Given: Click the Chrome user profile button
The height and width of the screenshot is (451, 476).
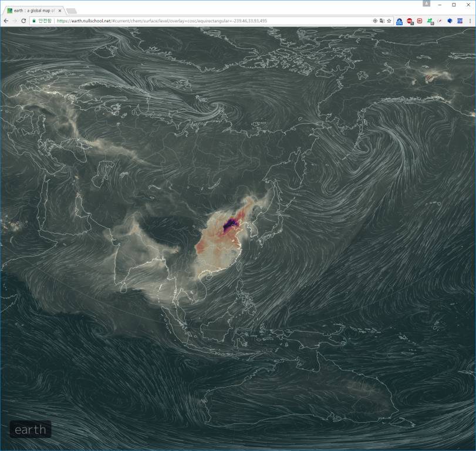Looking at the screenshot, I should click(427, 4).
